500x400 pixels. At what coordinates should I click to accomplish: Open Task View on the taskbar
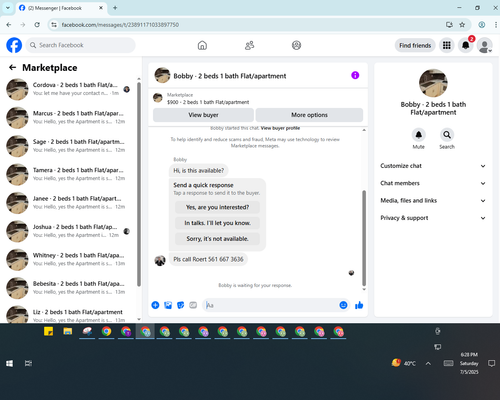tap(28, 363)
